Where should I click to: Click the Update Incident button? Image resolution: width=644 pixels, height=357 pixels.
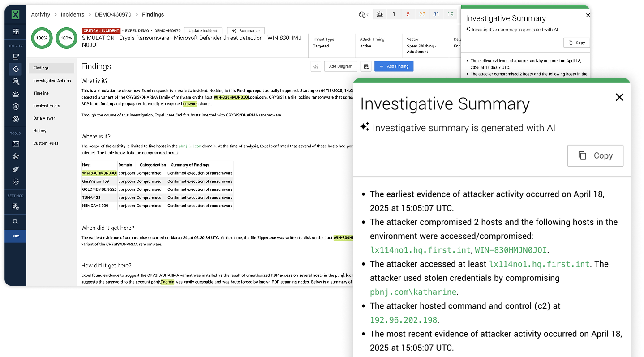point(202,30)
